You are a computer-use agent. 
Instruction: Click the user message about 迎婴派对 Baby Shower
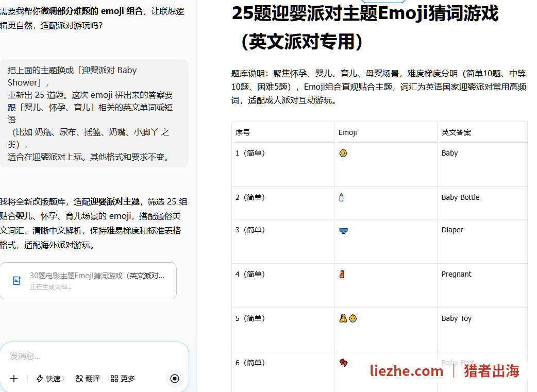(x=94, y=113)
